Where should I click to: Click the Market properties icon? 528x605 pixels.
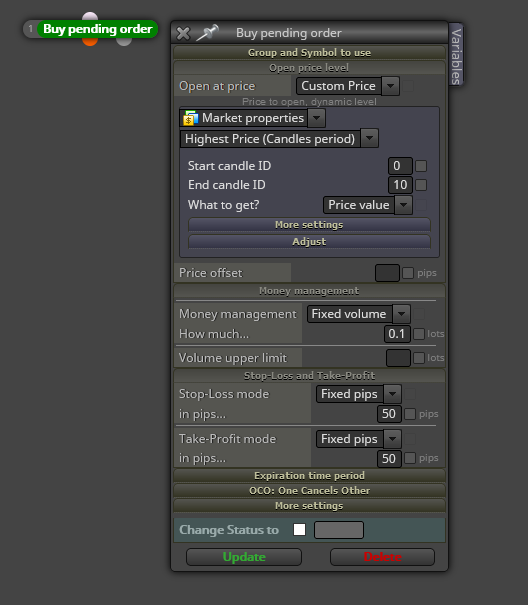click(x=190, y=118)
